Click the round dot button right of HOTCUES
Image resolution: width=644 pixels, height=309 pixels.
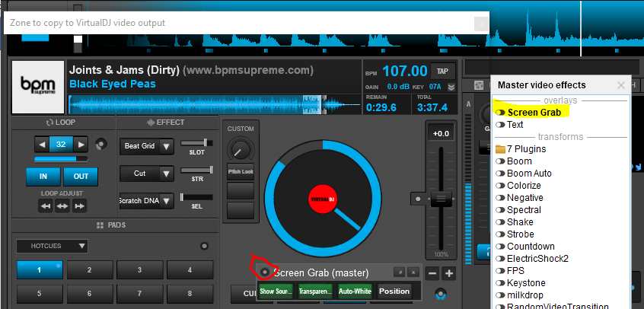point(204,246)
